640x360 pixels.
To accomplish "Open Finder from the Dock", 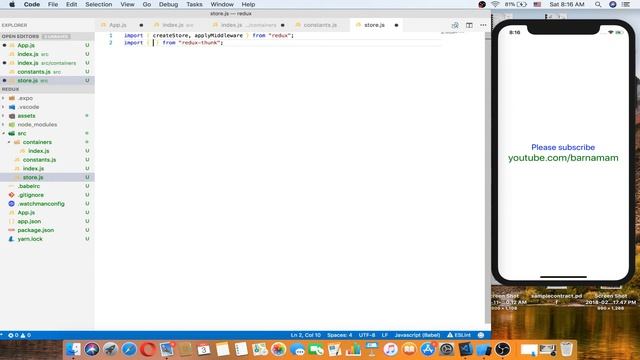I will pos(73,349).
